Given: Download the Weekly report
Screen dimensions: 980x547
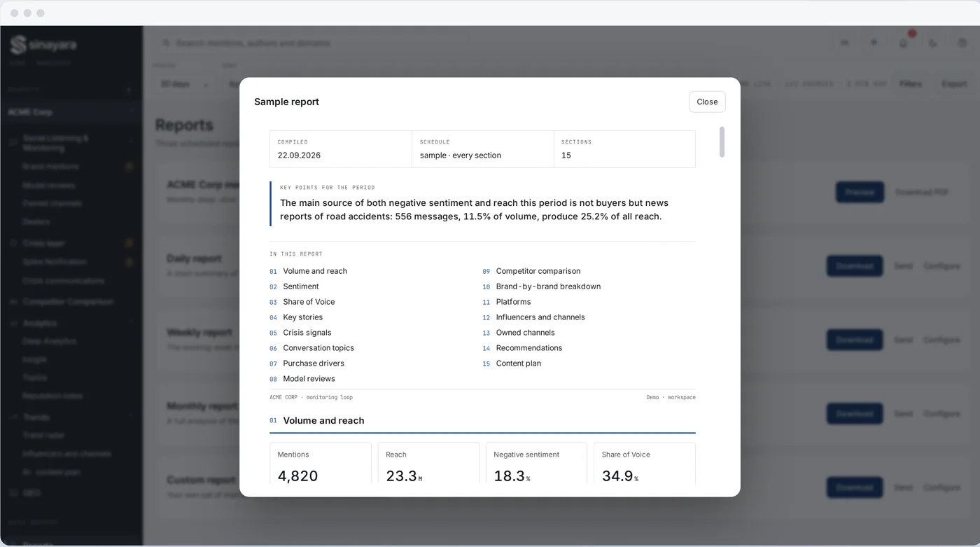Looking at the screenshot, I should pos(855,340).
